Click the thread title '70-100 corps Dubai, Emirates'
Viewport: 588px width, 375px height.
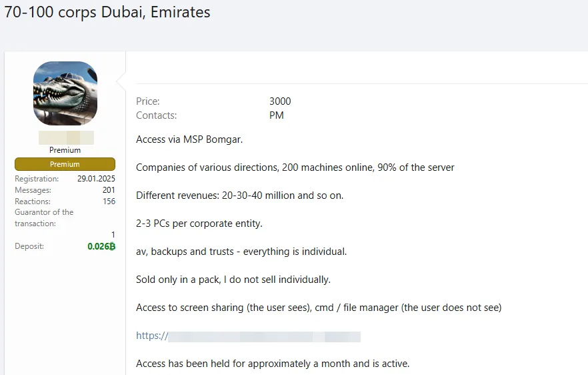pos(107,12)
